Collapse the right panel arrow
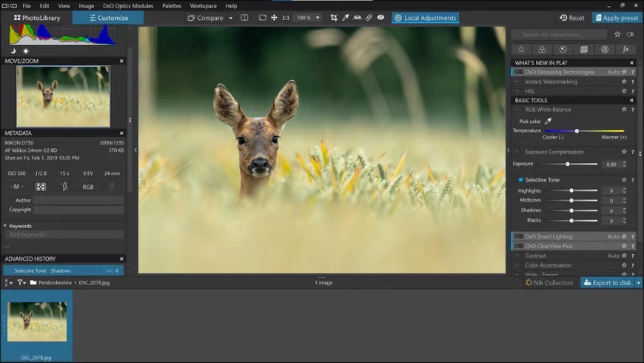 508,150
